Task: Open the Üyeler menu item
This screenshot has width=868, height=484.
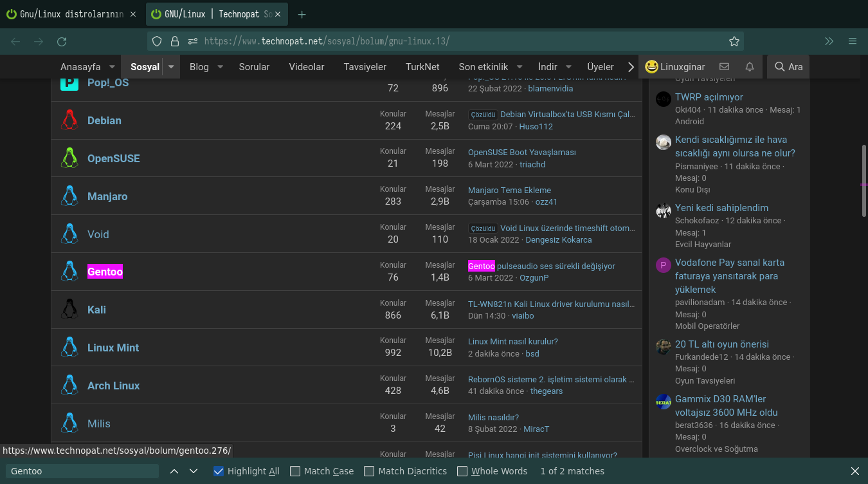Action: [x=601, y=66]
